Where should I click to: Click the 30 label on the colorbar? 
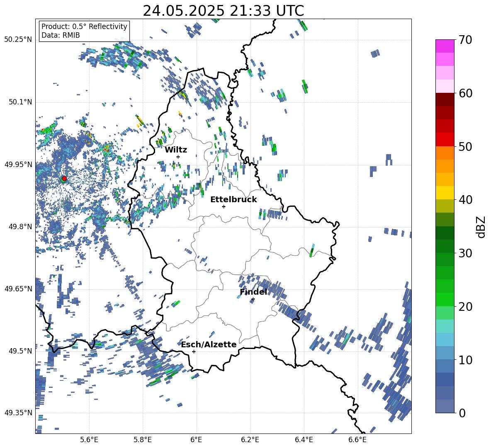(x=465, y=253)
